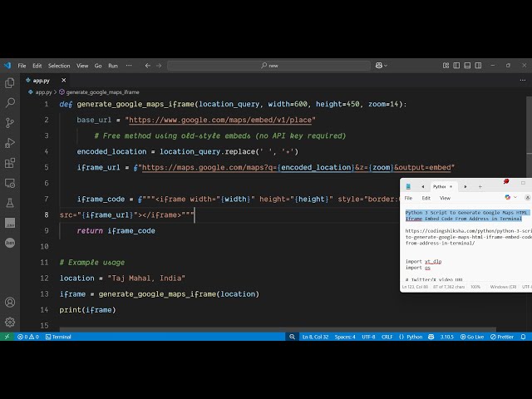Open the VS Code View menu
532x399 pixels.
point(82,66)
